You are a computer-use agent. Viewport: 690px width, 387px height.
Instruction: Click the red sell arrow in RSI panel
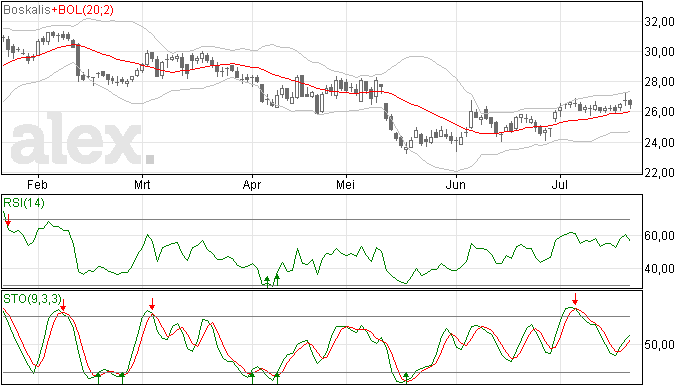[8, 220]
